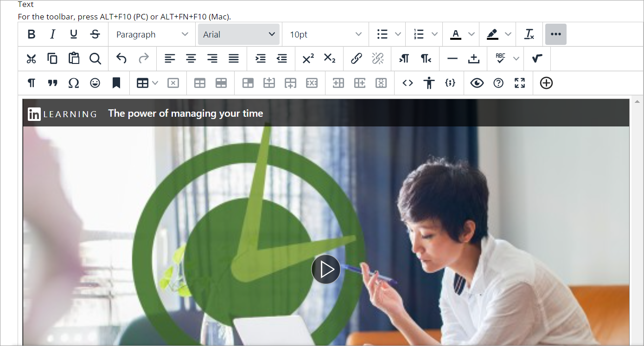Image resolution: width=644 pixels, height=346 pixels.
Task: Expand bullet list style options arrow
Action: point(398,34)
